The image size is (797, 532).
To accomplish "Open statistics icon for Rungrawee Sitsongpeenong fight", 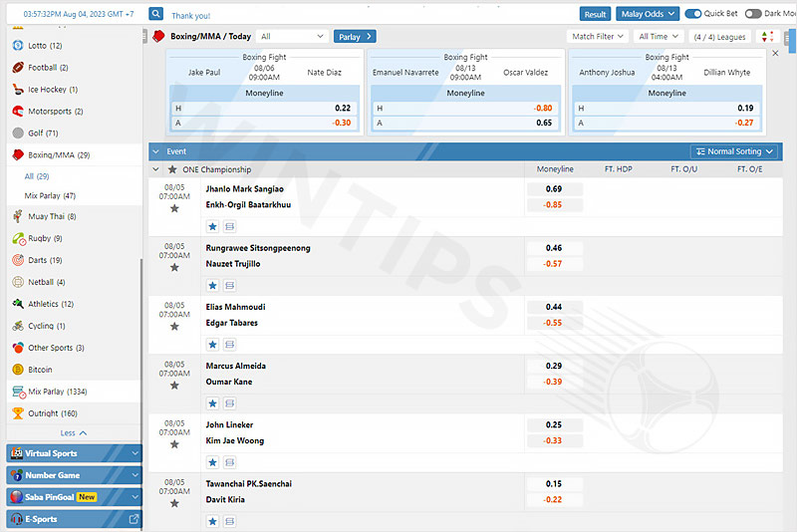I will pos(230,285).
